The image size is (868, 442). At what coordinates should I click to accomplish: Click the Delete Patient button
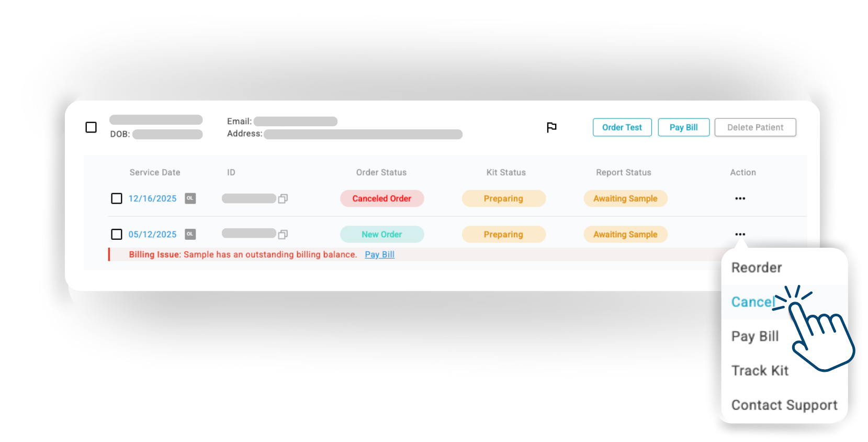click(755, 127)
